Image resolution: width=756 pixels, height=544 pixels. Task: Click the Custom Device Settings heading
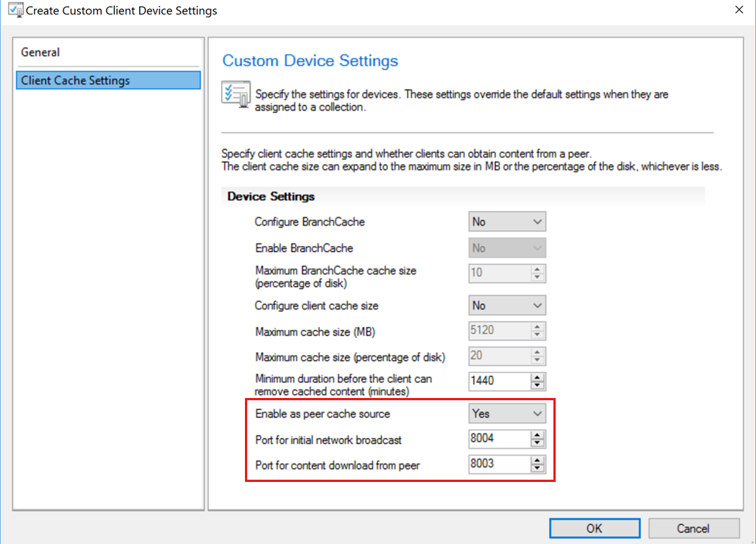click(310, 61)
